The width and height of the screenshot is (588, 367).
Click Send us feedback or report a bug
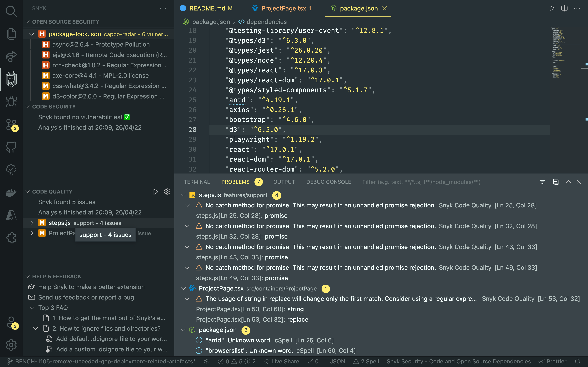[86, 297]
